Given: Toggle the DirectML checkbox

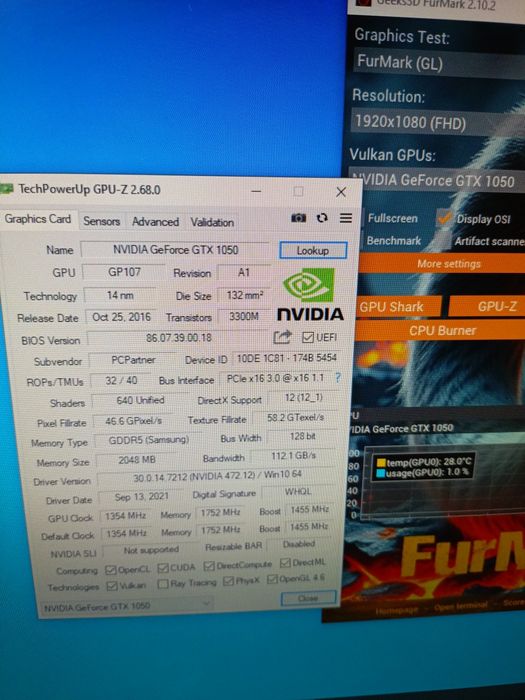Looking at the screenshot, I should pos(285,563).
